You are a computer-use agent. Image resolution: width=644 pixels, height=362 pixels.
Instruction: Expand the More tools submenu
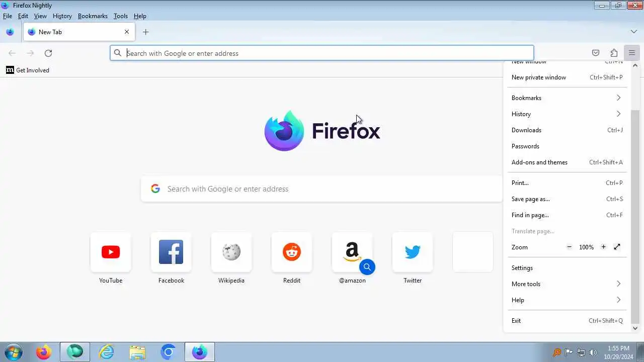coord(567,284)
